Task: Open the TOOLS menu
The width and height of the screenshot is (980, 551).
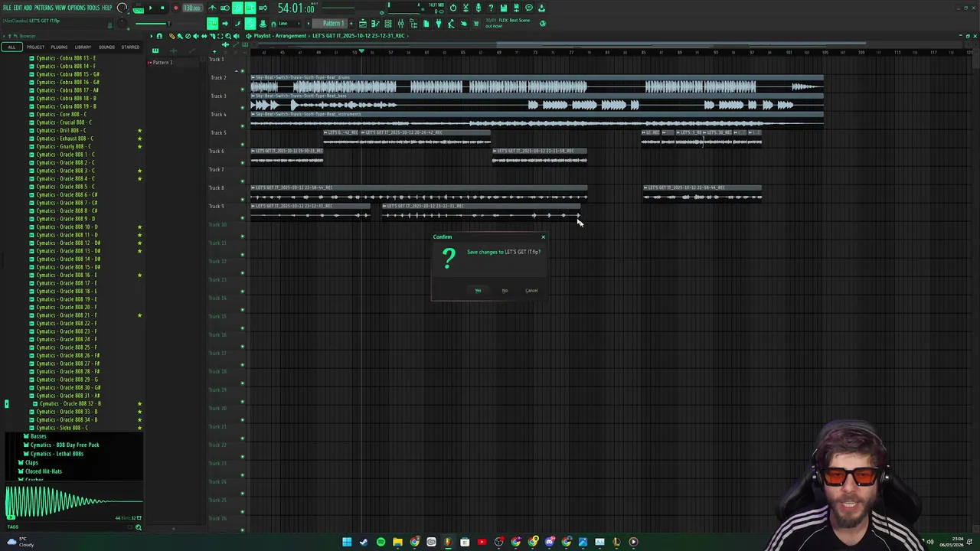Action: tap(93, 8)
